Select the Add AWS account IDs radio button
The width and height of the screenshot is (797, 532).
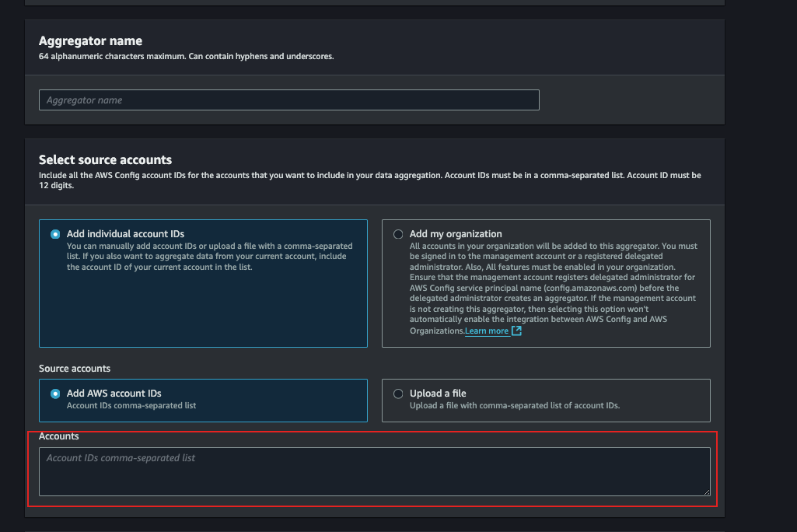coord(55,394)
